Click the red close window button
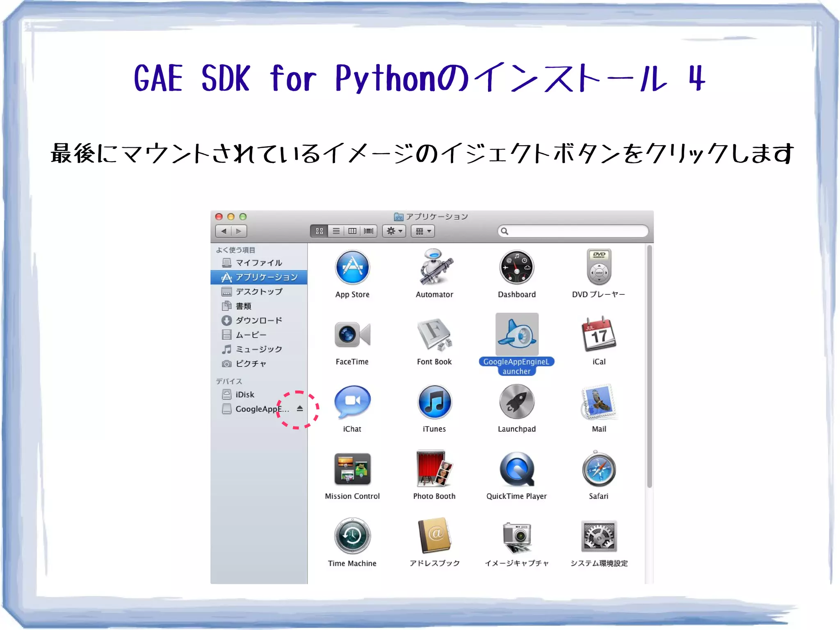Screen dimensions: 840x630 tap(219, 217)
